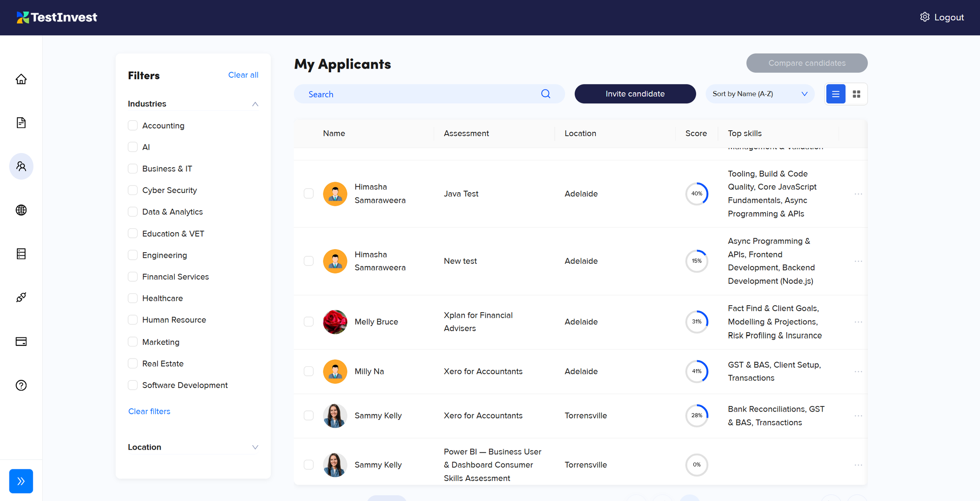Click the Compare candidates button
This screenshot has height=501, width=980.
click(807, 63)
